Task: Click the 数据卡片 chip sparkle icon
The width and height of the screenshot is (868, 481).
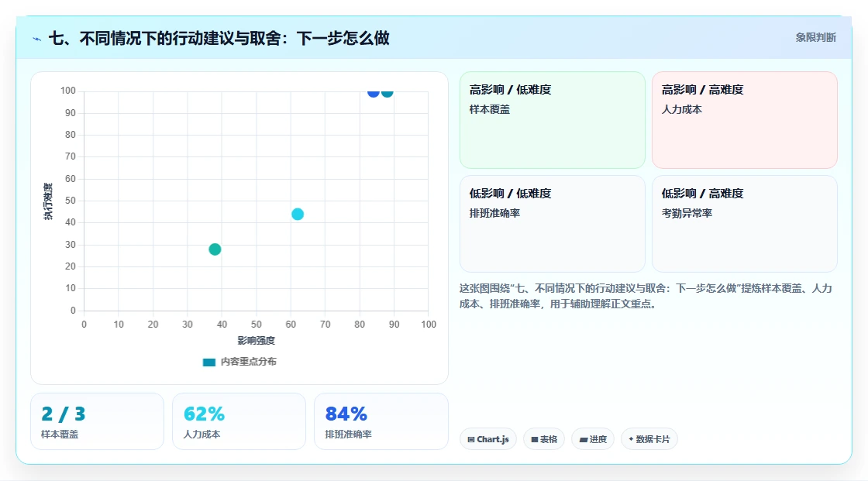Action: click(631, 439)
